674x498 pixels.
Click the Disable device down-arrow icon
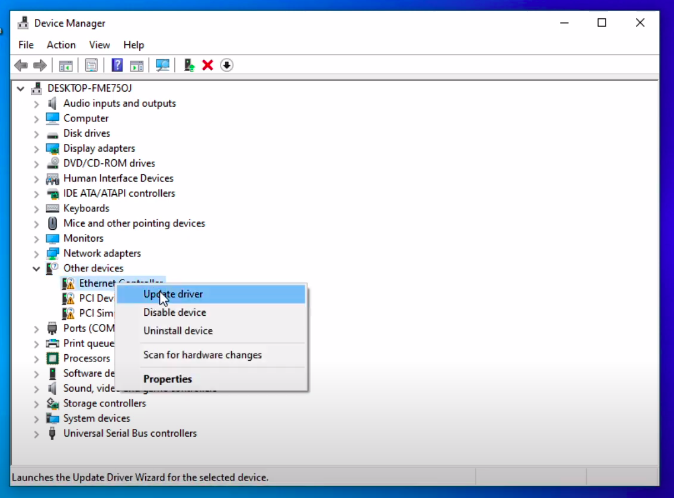[x=227, y=65]
